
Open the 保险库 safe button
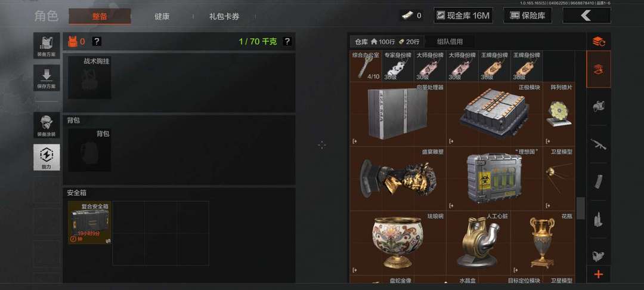tap(527, 16)
